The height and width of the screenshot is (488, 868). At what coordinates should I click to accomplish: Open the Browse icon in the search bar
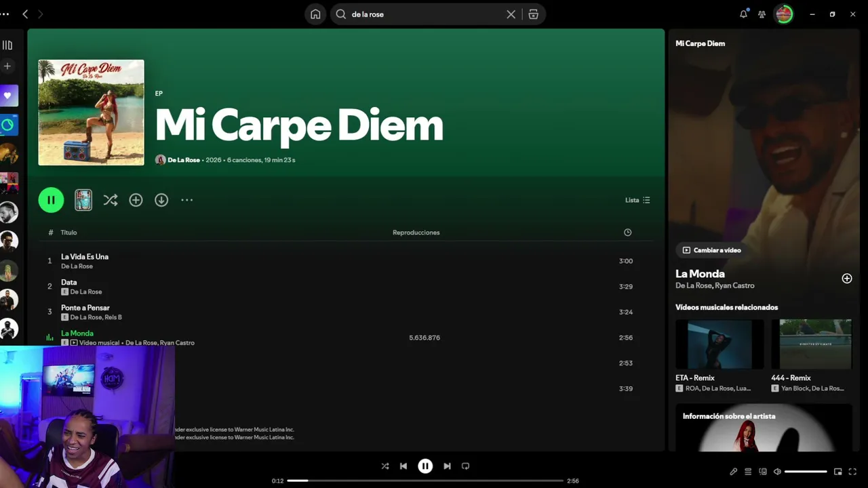(x=534, y=14)
